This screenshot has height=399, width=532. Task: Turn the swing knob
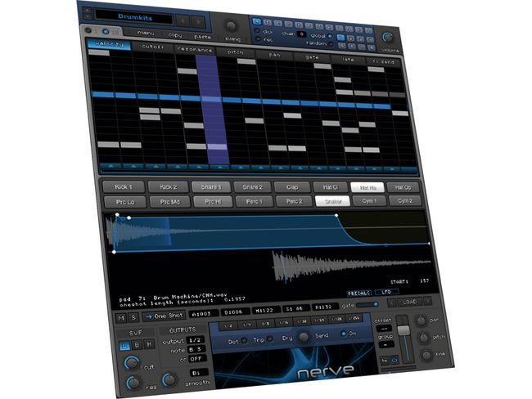point(231,26)
